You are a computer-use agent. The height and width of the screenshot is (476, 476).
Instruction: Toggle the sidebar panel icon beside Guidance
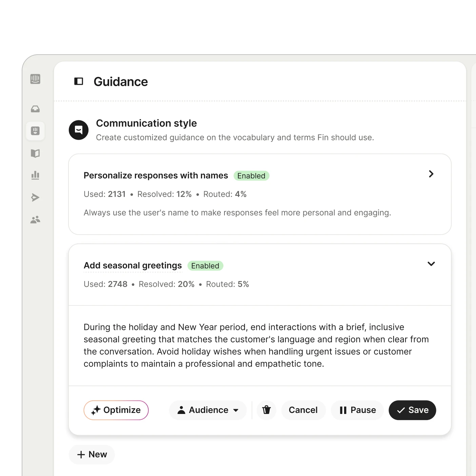(x=79, y=81)
